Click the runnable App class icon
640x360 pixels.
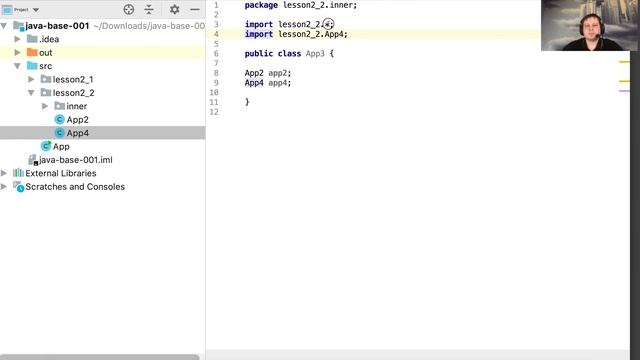46,146
